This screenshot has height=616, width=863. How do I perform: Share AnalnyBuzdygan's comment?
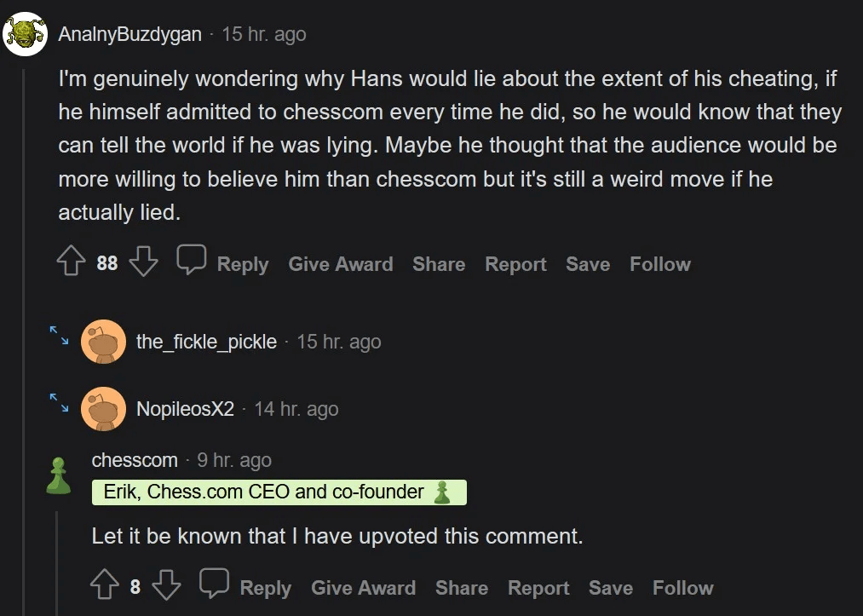click(x=438, y=264)
